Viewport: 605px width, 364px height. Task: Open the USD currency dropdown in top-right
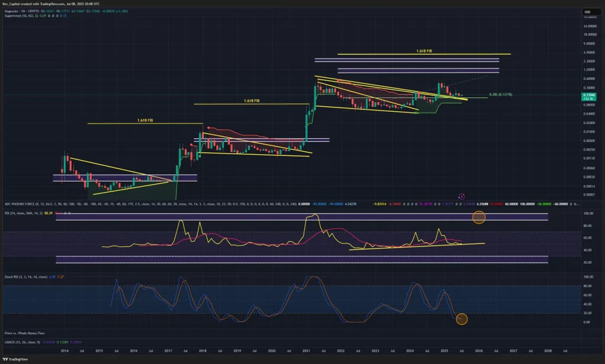pyautogui.click(x=587, y=11)
